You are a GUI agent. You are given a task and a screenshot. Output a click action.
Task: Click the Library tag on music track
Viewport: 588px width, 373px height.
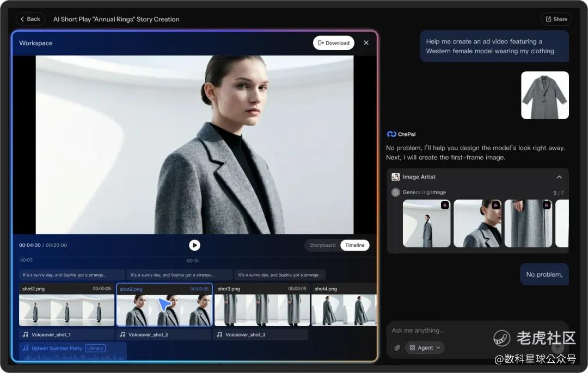(x=95, y=349)
